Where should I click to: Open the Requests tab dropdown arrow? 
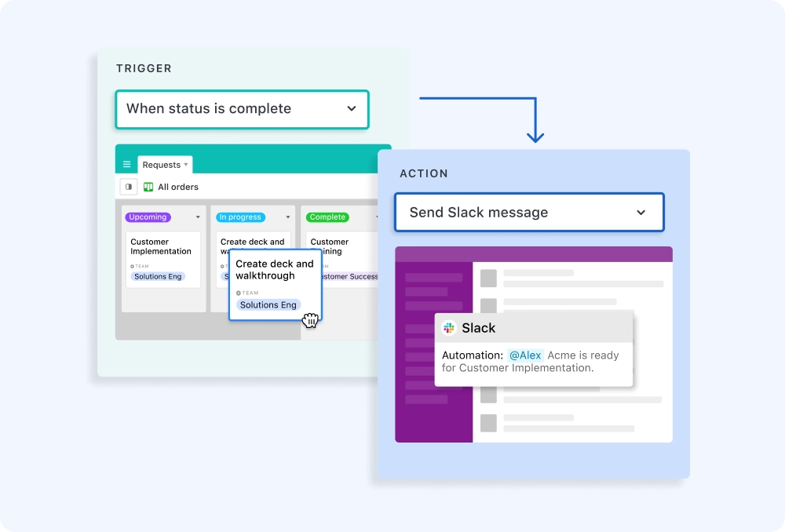(186, 163)
